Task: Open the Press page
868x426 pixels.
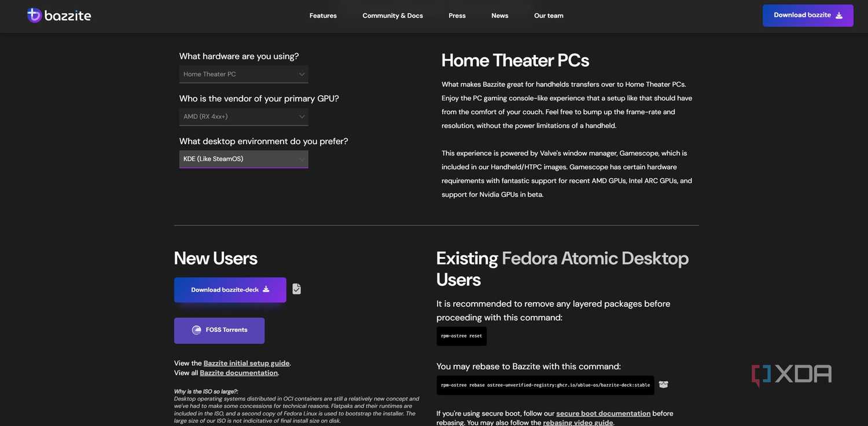Action: tap(457, 16)
